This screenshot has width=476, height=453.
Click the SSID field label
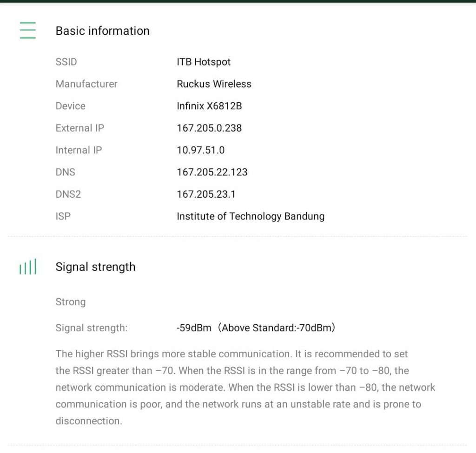coord(66,62)
